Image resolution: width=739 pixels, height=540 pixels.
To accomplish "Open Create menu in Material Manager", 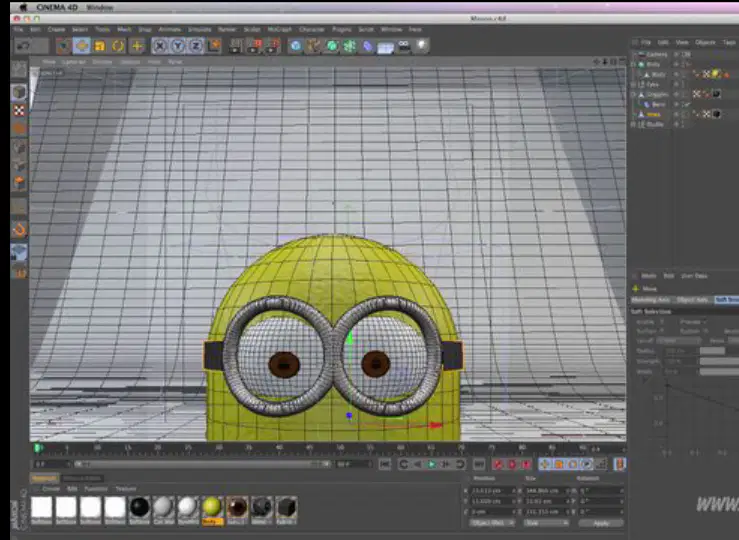I will (51, 489).
